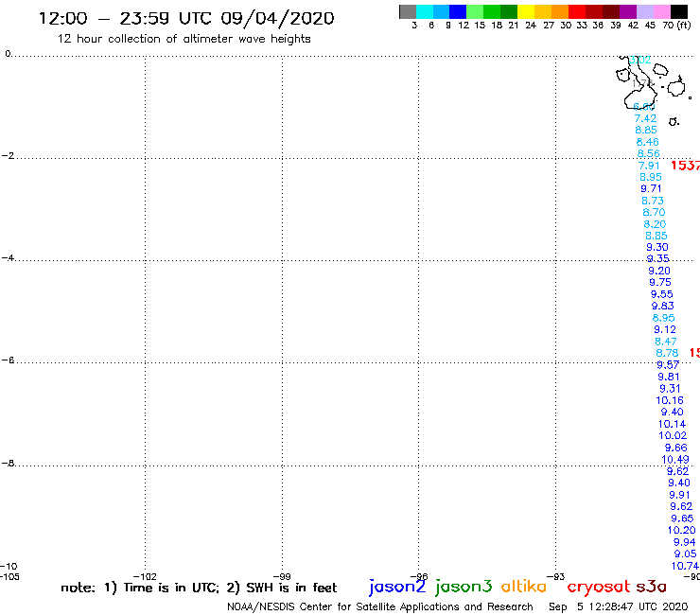Click the -93 longitude axis label

pos(556,576)
